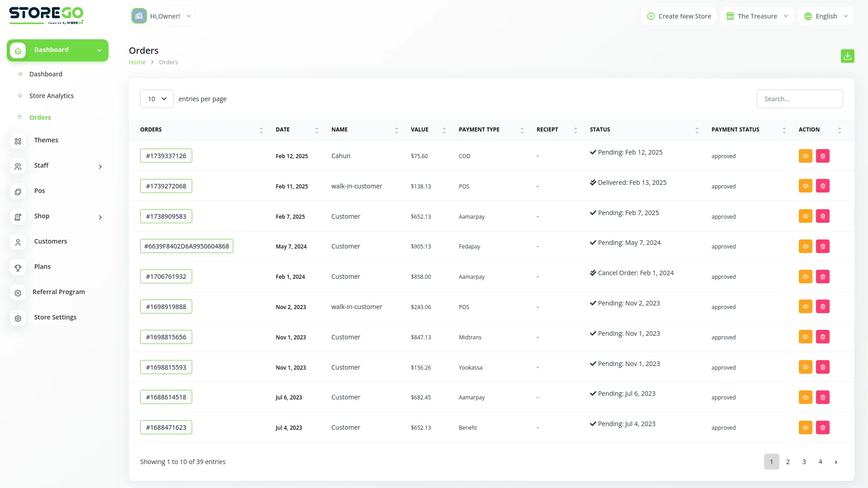The height and width of the screenshot is (488, 868).
Task: Open Plans trophy icon item
Action: (x=18, y=267)
